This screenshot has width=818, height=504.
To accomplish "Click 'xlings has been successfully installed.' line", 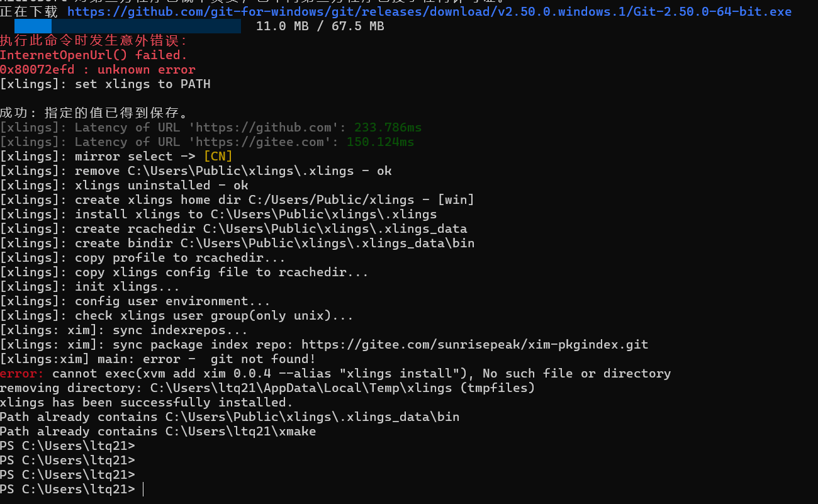I will coord(147,403).
